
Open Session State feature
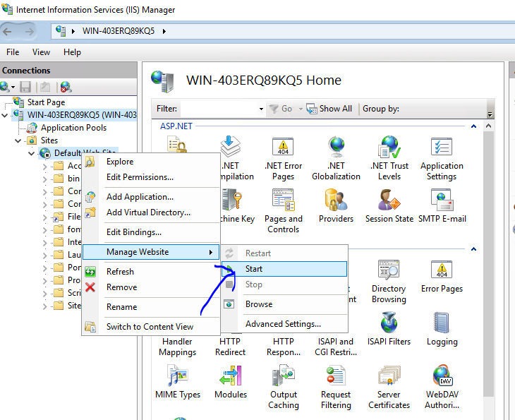point(389,206)
